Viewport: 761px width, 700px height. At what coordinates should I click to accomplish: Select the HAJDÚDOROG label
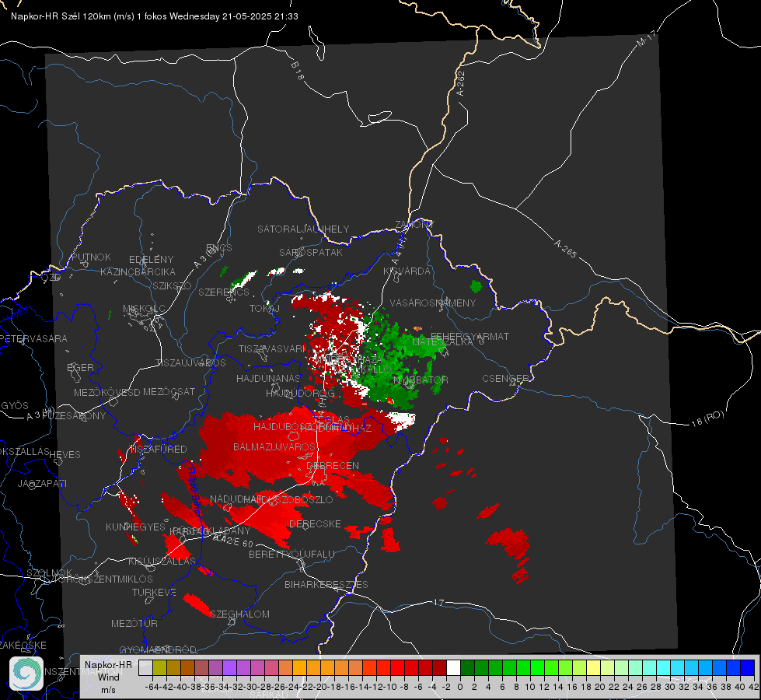tap(300, 393)
